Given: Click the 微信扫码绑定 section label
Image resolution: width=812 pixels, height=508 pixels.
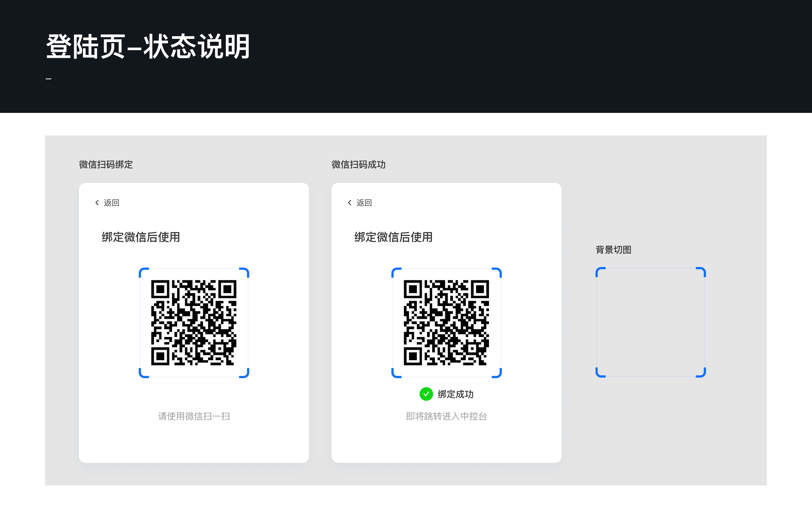Looking at the screenshot, I should [106, 165].
